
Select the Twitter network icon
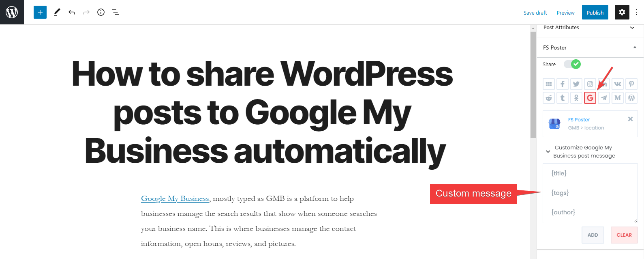pyautogui.click(x=576, y=84)
